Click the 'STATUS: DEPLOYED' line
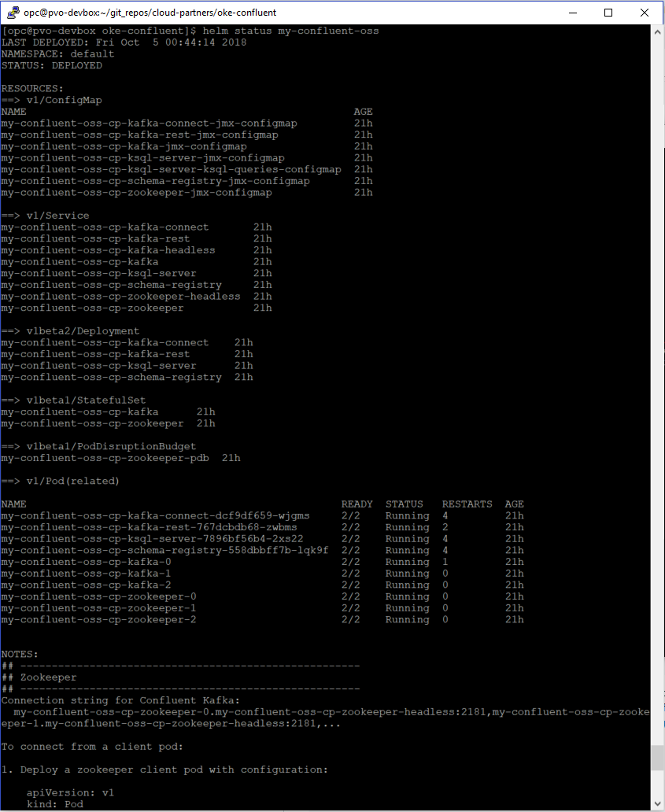 click(52, 66)
